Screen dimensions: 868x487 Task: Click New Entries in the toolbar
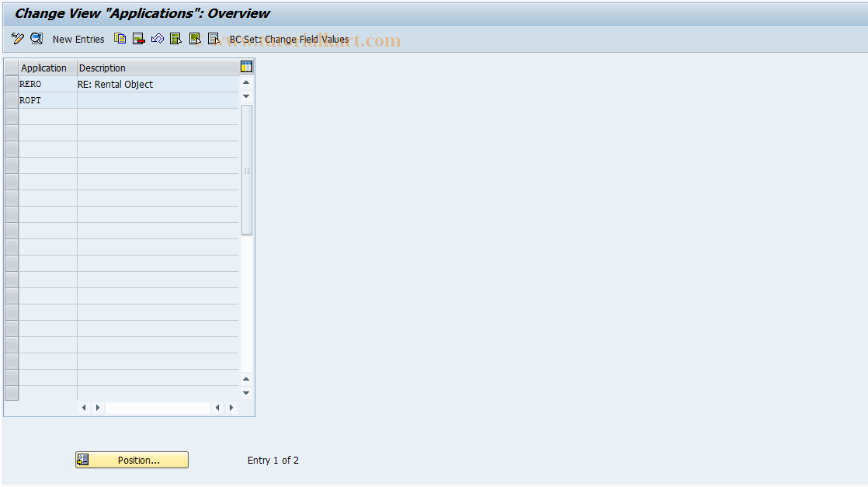tap(78, 40)
